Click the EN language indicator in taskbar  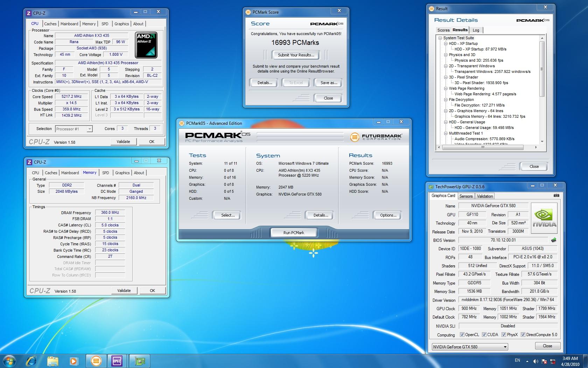tap(517, 360)
